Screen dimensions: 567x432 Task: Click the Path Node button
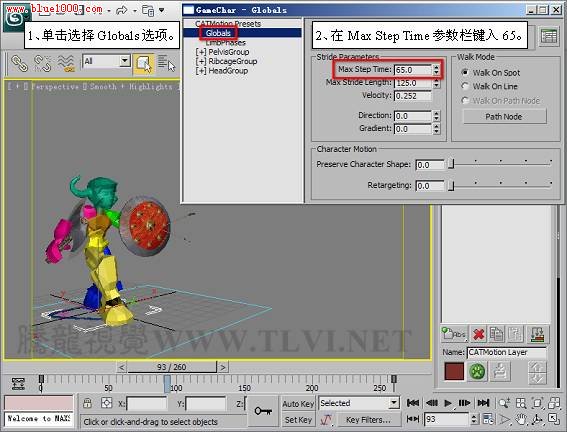504,116
